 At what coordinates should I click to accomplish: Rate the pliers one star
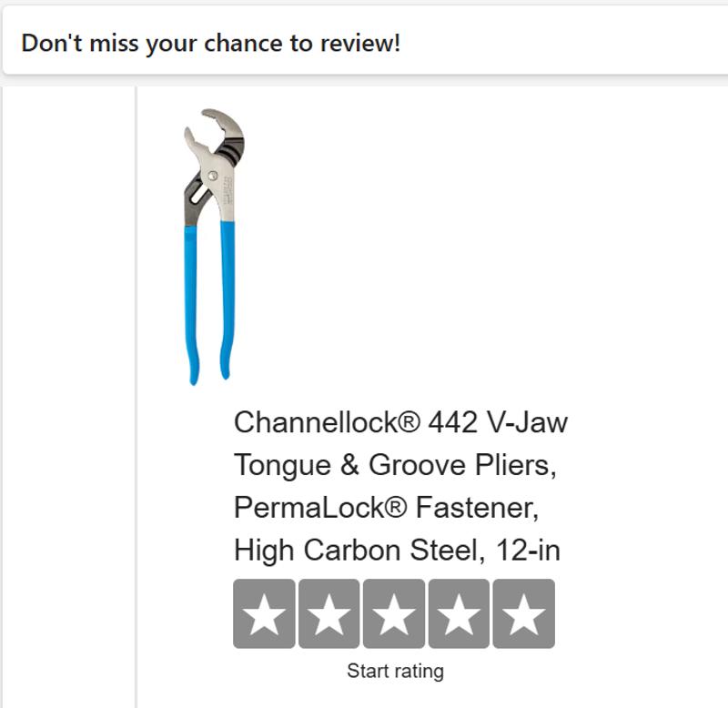pyautogui.click(x=264, y=614)
